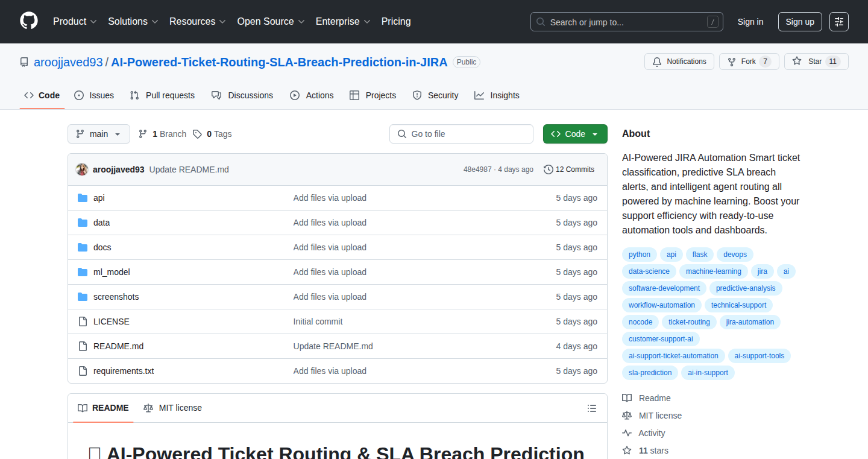This screenshot has height=459, width=868.
Task: Click the scale icon beside MIT license in About
Action: pos(627,416)
